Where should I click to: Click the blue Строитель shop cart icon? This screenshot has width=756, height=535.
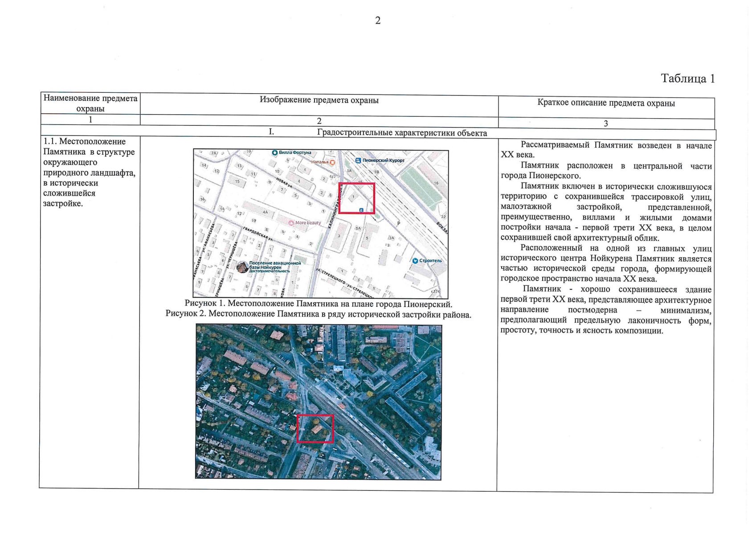[x=415, y=261]
